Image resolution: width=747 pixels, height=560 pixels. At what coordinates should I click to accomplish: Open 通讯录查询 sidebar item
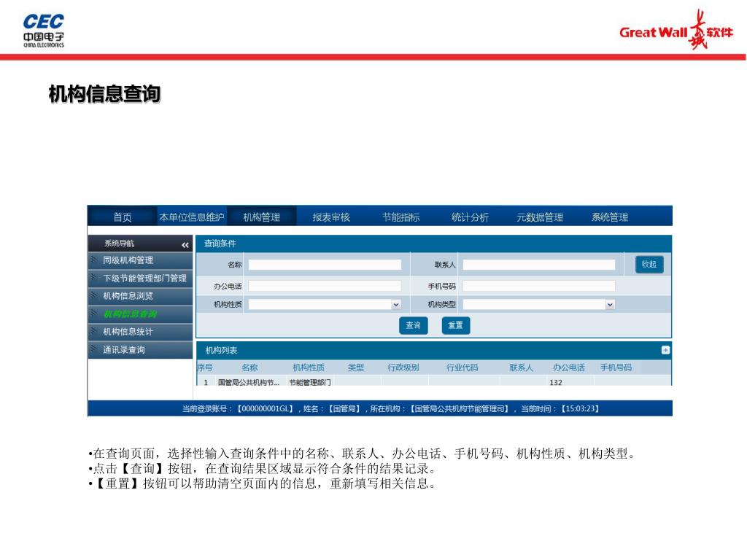[141, 349]
